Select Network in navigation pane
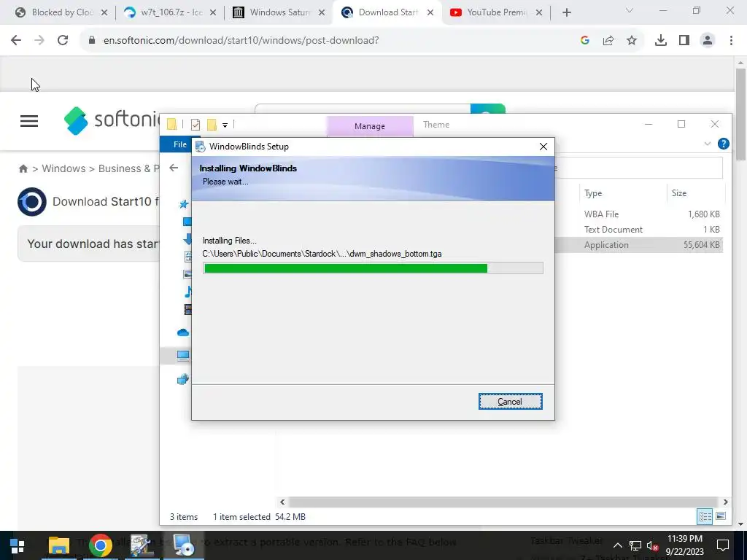Viewport: 747px width, 560px height. pyautogui.click(x=183, y=379)
